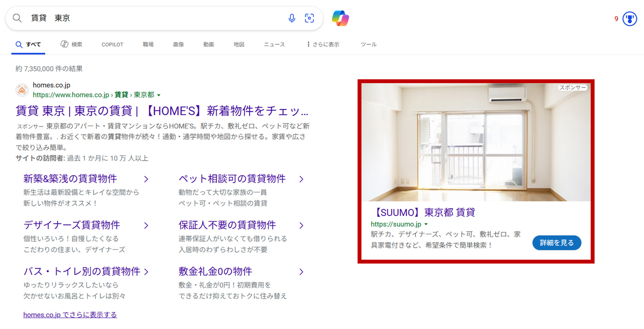The height and width of the screenshot is (329, 644).
Task: Expand dropdown arrow next to homes.co.jp URL
Action: click(159, 95)
